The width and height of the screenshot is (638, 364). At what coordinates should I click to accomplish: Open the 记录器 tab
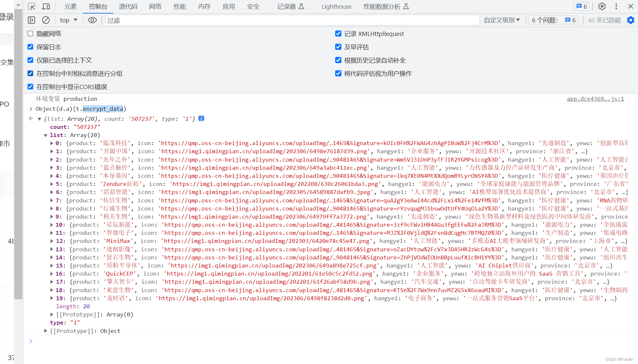291,6
